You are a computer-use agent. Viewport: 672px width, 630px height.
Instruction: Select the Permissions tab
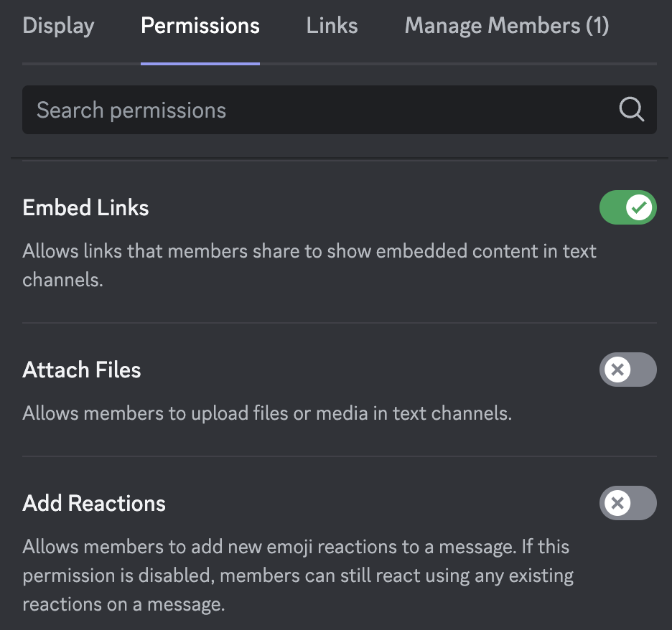pyautogui.click(x=200, y=26)
